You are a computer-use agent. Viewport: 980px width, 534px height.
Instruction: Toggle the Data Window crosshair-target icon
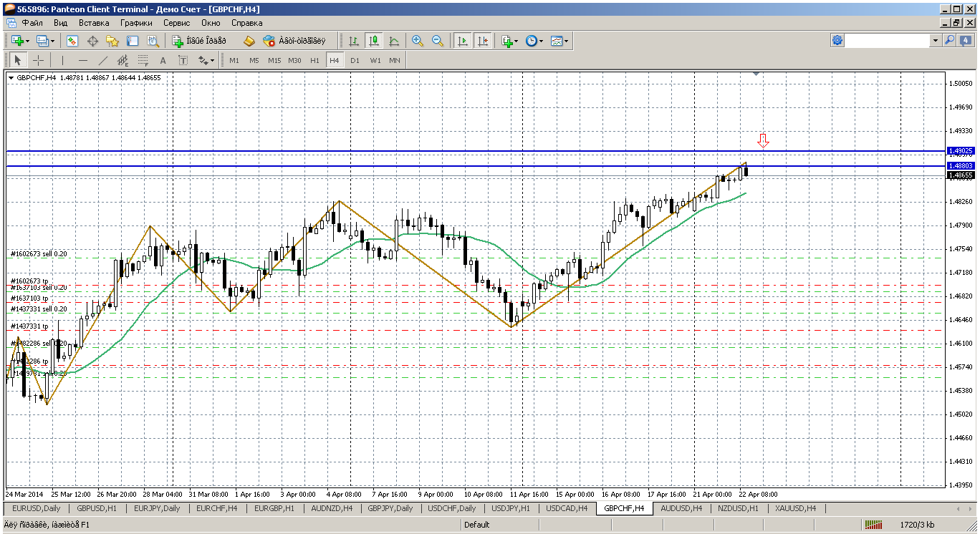coord(92,41)
